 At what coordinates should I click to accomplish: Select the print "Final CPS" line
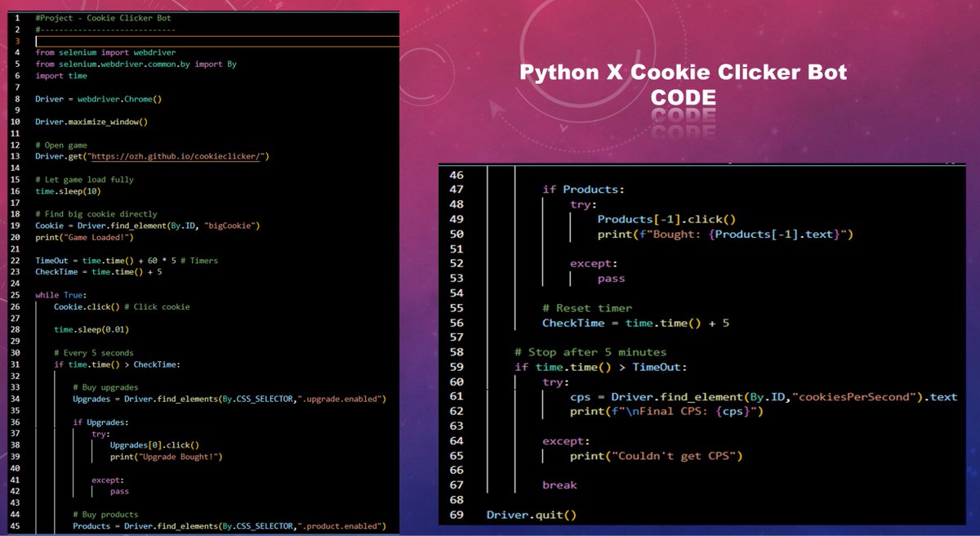click(666, 412)
